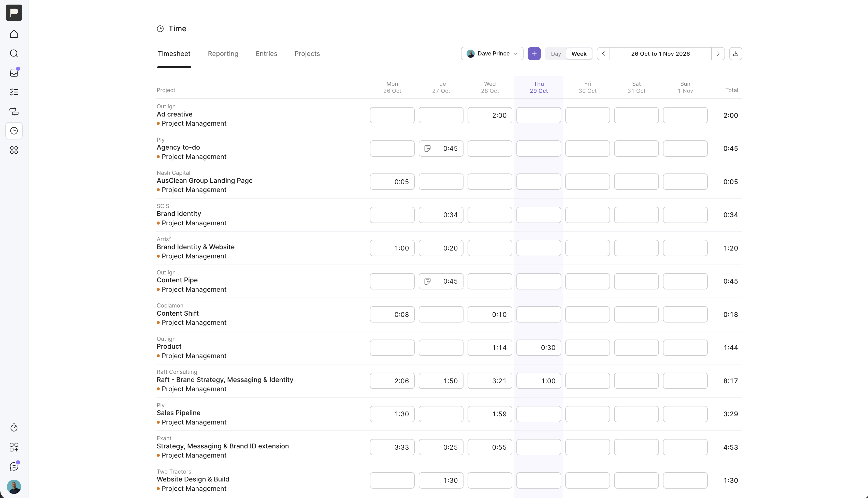Screen dimensions: 868x498
Task: Go to the next week with right arrow
Action: tap(718, 54)
